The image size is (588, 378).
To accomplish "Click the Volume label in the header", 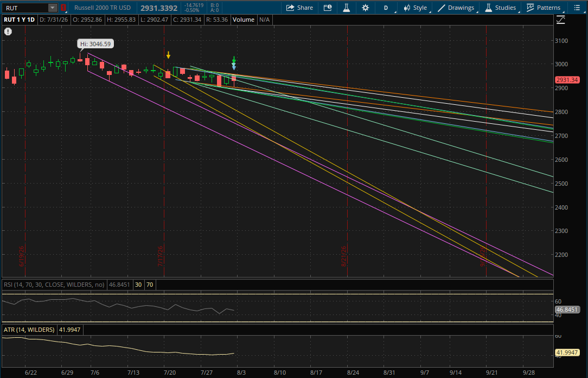I will tap(244, 20).
